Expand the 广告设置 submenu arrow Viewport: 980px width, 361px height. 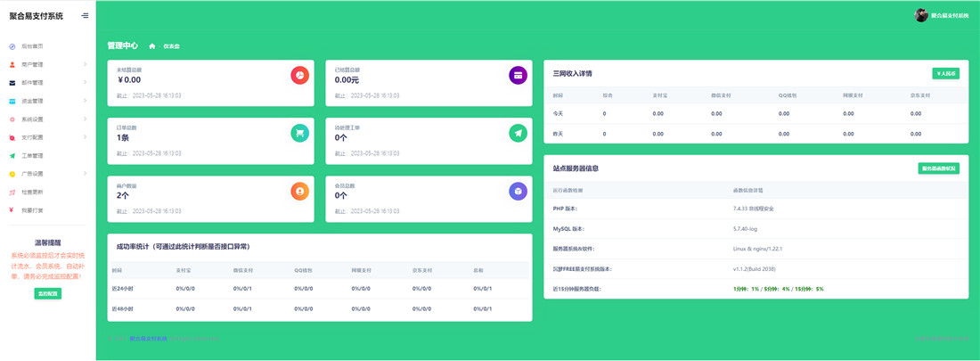(85, 173)
